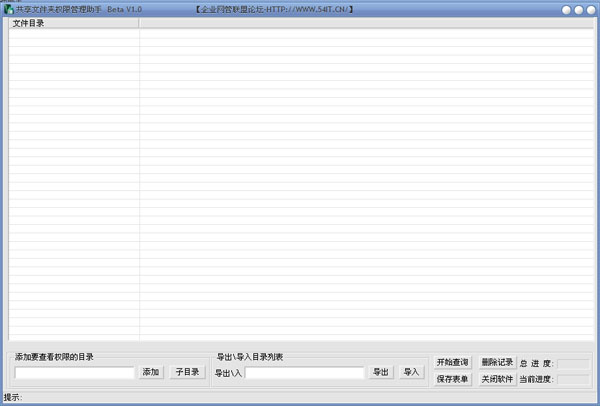
Task: Focus the 导出\入 path input field
Action: pos(305,372)
